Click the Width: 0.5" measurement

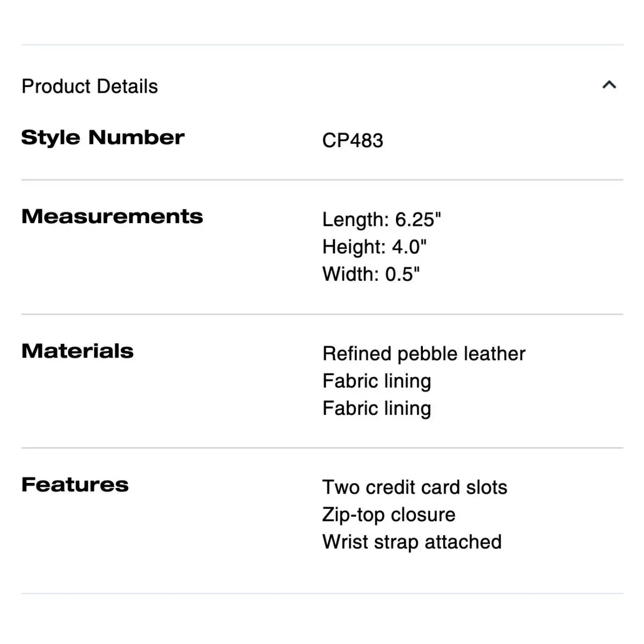pyautogui.click(x=371, y=274)
